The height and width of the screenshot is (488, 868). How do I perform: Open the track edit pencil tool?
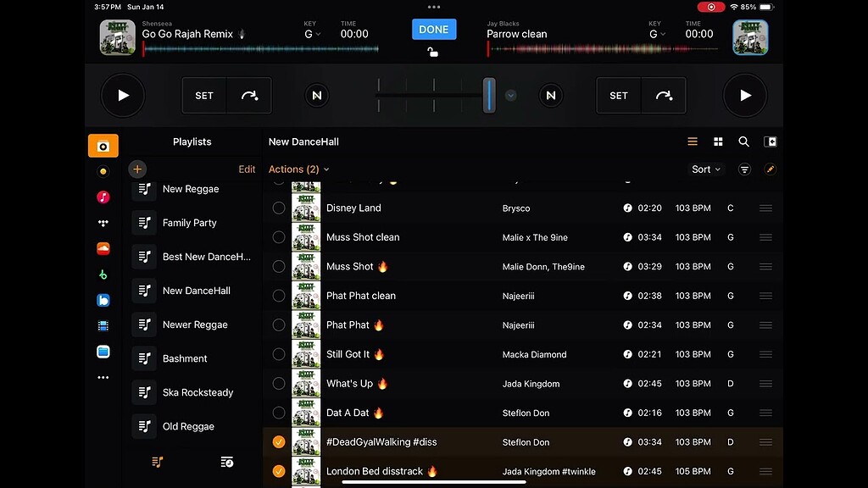click(x=771, y=169)
